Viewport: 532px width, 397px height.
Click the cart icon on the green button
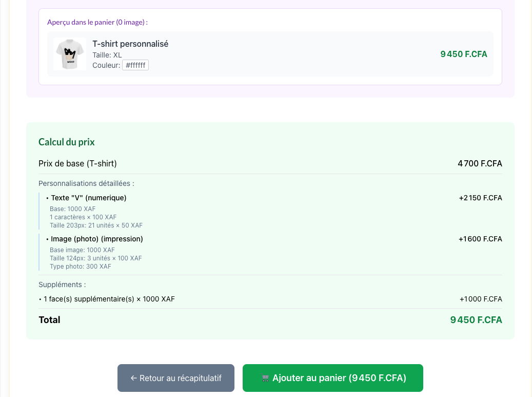tap(265, 379)
